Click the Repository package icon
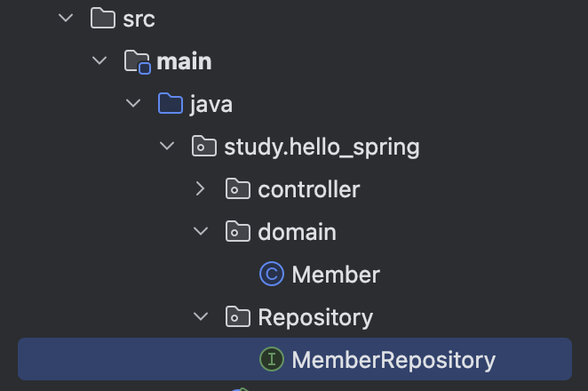The image size is (588, 391). [x=238, y=317]
